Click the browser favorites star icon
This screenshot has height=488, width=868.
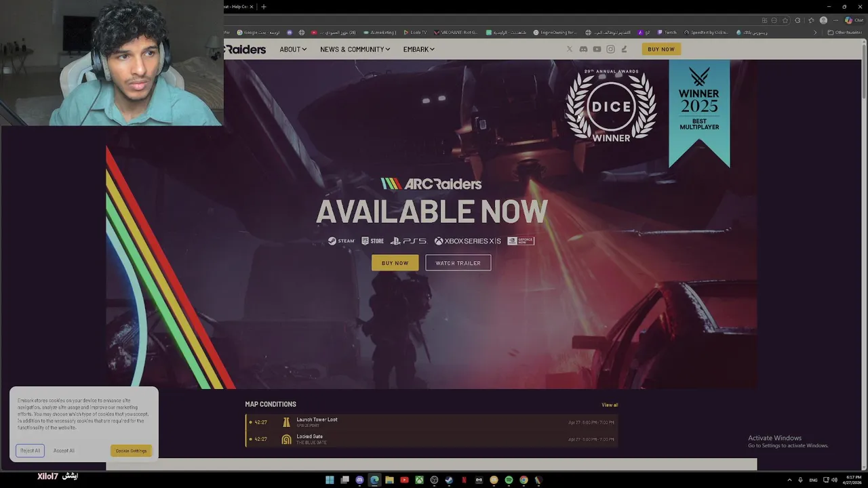[786, 20]
